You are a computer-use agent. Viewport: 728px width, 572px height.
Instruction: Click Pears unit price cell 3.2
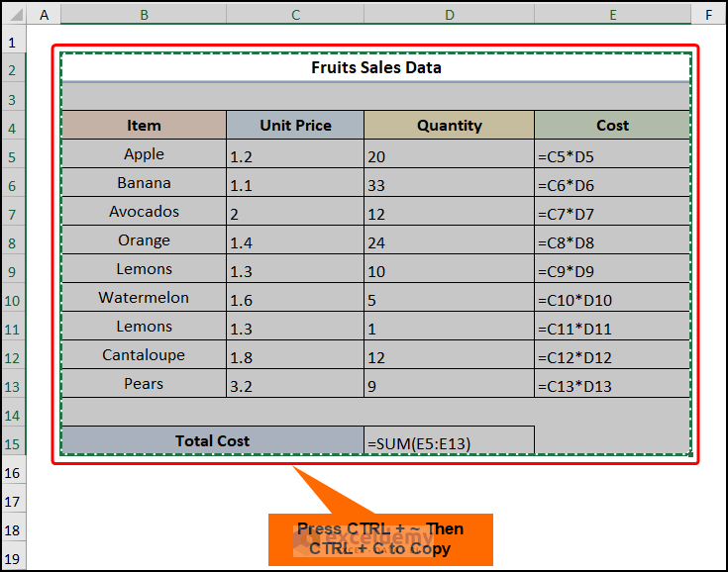click(x=295, y=386)
